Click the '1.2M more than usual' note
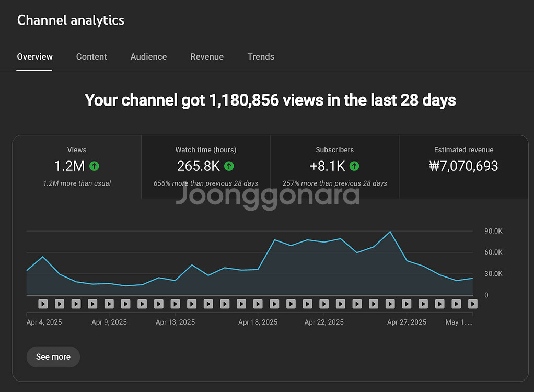 [x=77, y=183]
